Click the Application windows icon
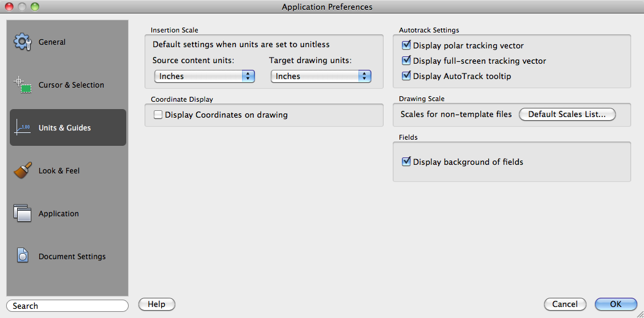The height and width of the screenshot is (318, 644). pyautogui.click(x=22, y=213)
